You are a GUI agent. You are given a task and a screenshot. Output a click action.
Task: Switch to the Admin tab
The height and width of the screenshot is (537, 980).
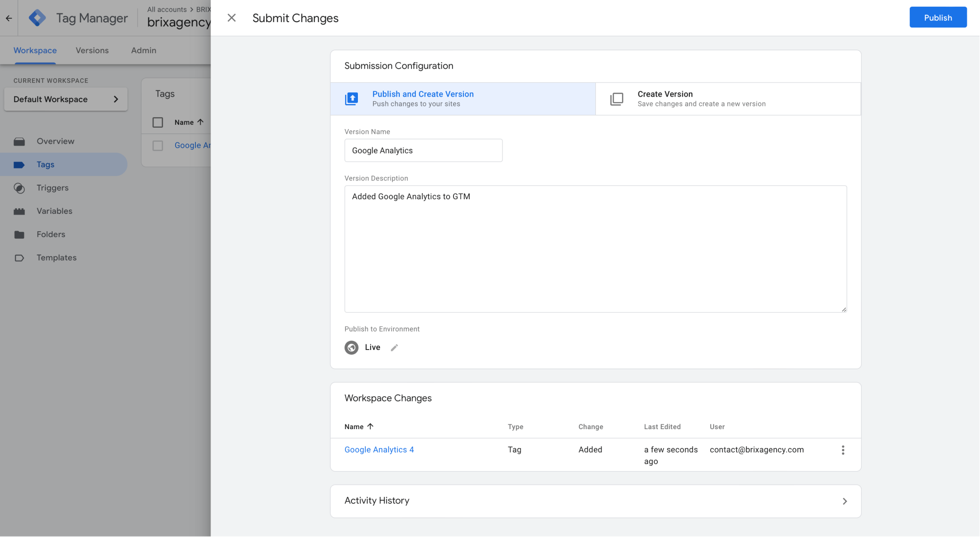point(144,49)
